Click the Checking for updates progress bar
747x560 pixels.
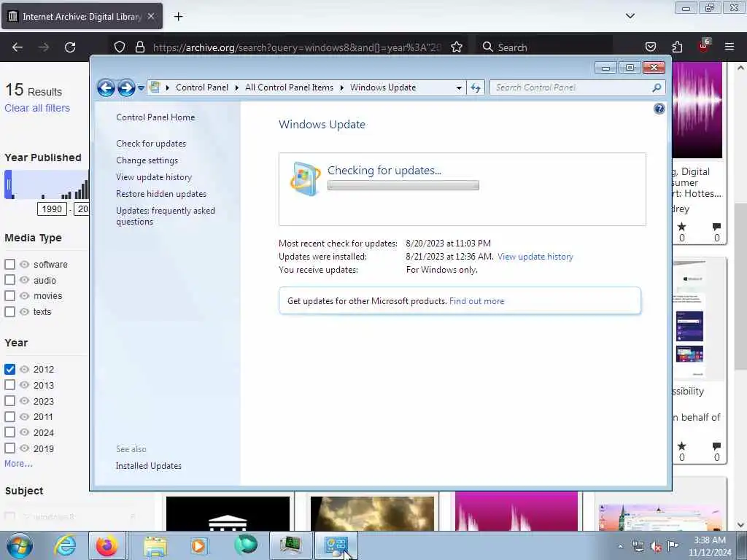(403, 186)
